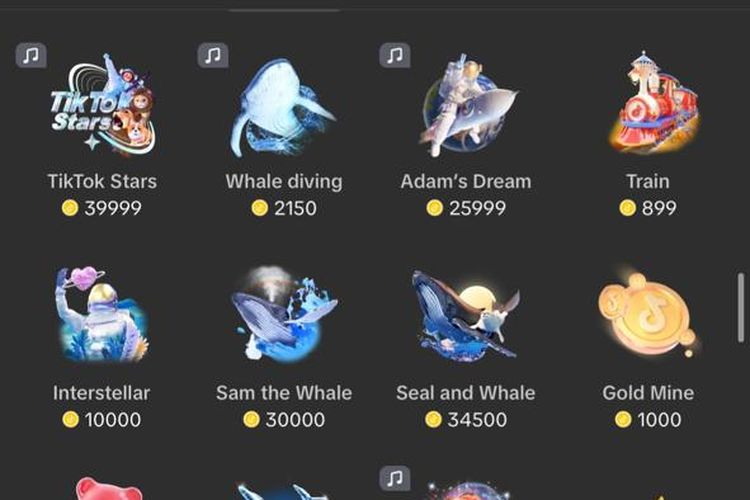Select the partially visible whale gift at bottom
Image resolution: width=750 pixels, height=500 pixels.
pyautogui.click(x=284, y=491)
